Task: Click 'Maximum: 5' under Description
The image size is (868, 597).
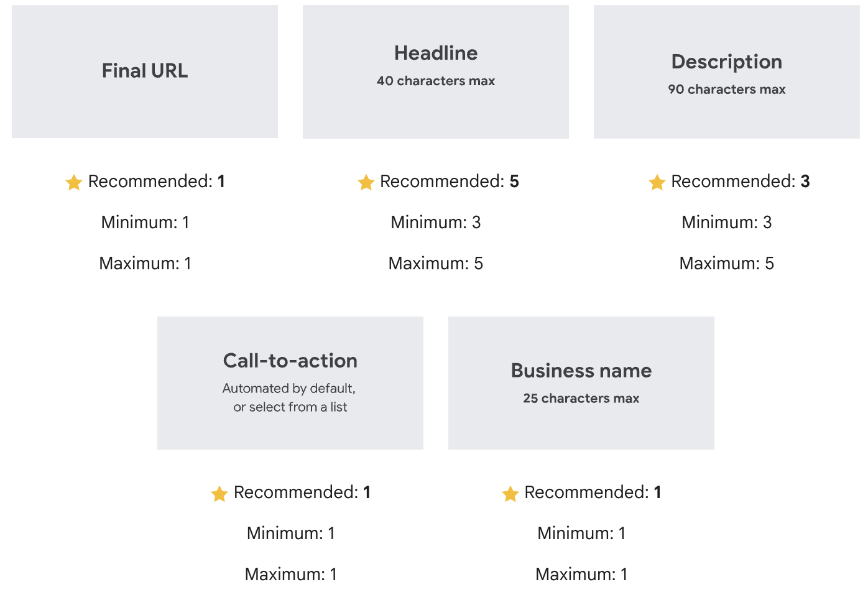Action: pos(727,264)
